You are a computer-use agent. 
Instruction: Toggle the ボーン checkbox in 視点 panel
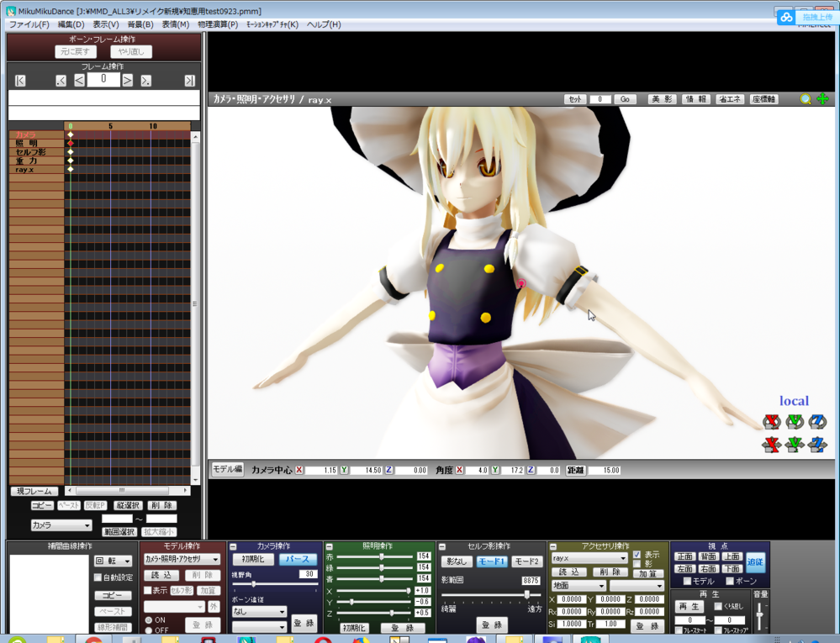point(729,581)
